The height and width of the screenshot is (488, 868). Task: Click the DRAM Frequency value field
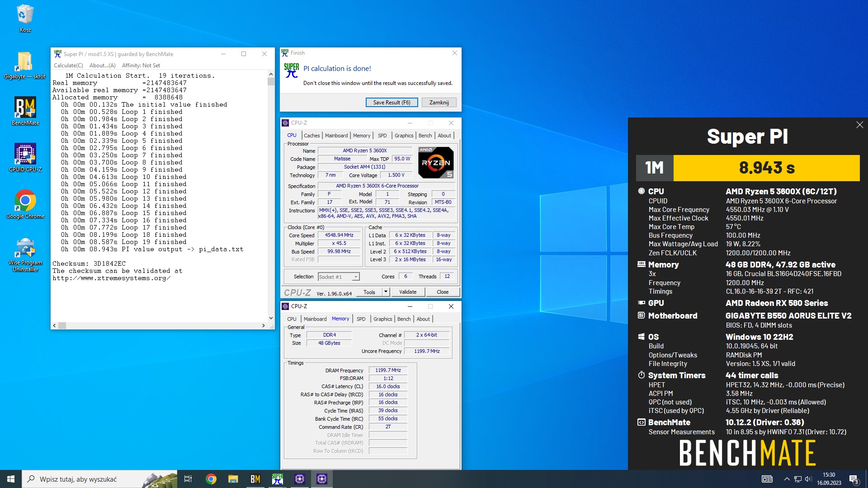click(388, 371)
